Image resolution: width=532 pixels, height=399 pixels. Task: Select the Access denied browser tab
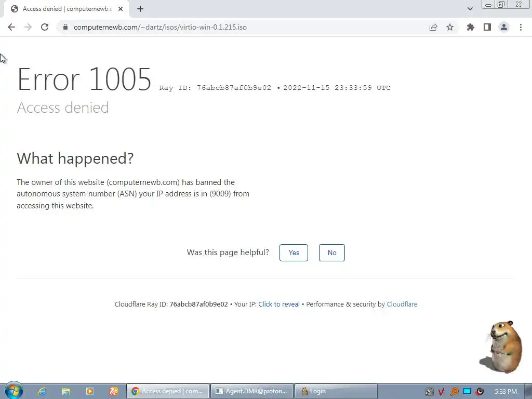click(x=66, y=9)
